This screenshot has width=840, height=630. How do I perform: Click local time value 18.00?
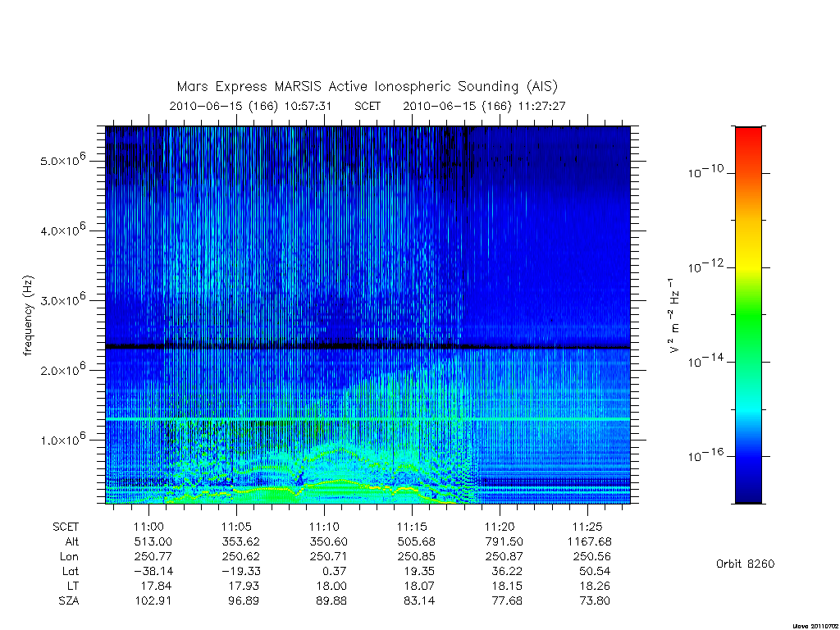point(331,586)
